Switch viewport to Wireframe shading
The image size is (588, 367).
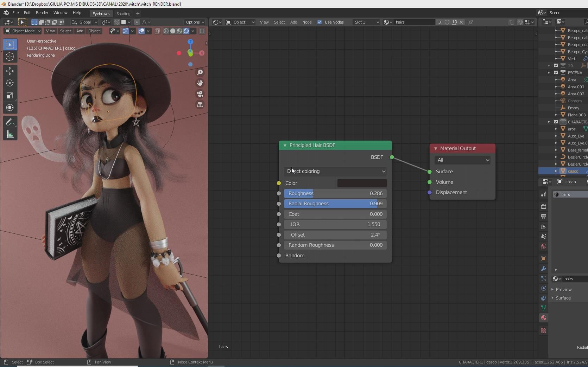[166, 31]
